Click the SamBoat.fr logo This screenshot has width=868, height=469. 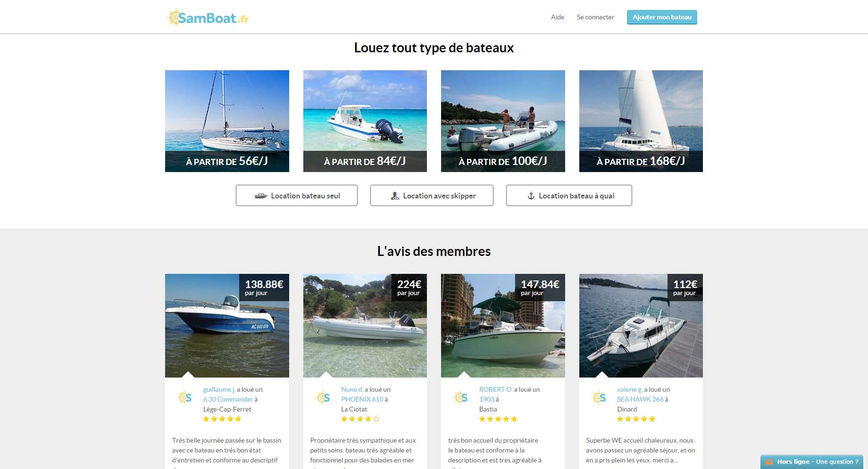point(208,17)
